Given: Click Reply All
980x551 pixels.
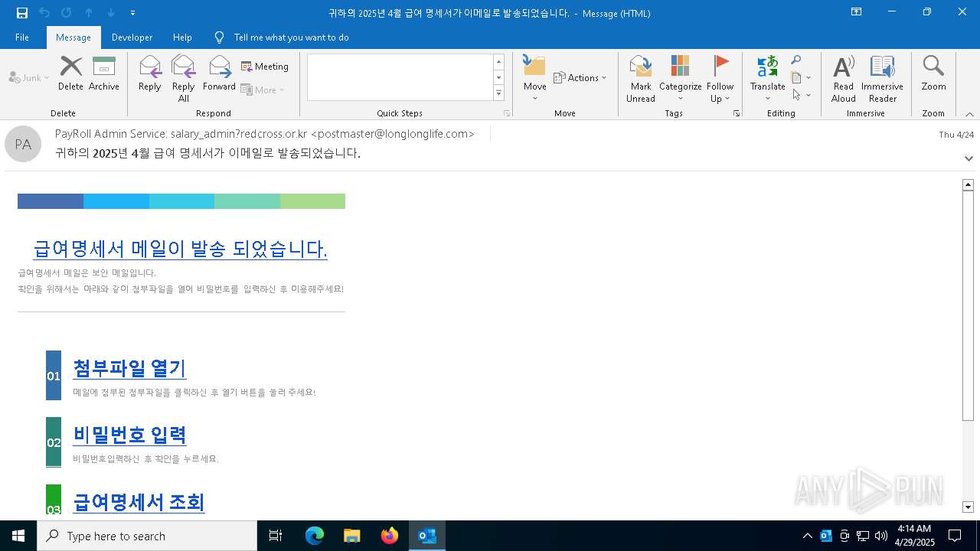Looking at the screenshot, I should tap(184, 79).
